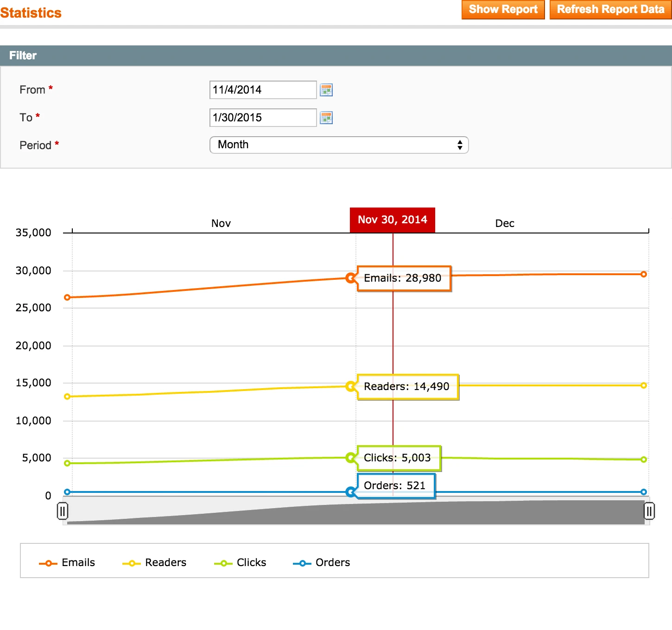The height and width of the screenshot is (630, 672).
Task: Click the Nov 30, 2014 date marker
Action: [392, 220]
